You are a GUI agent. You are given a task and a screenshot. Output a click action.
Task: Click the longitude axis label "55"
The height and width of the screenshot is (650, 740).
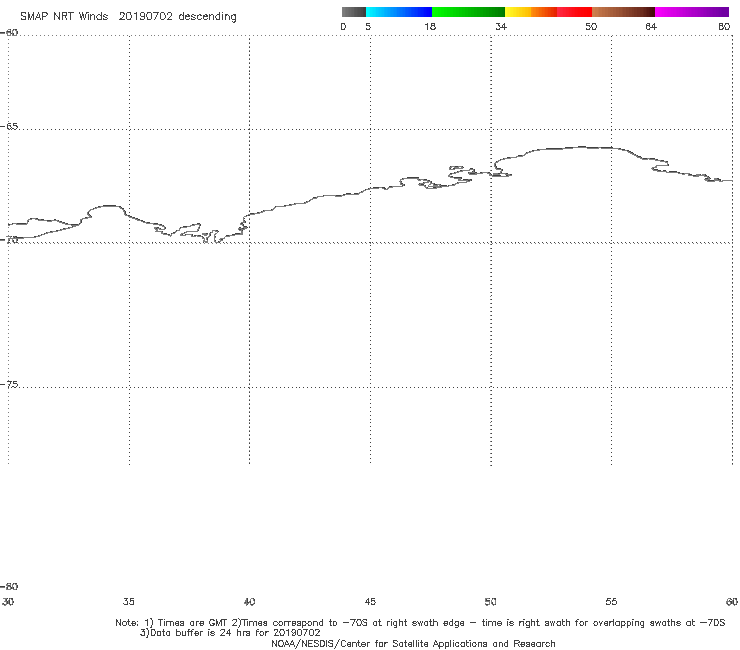(611, 601)
